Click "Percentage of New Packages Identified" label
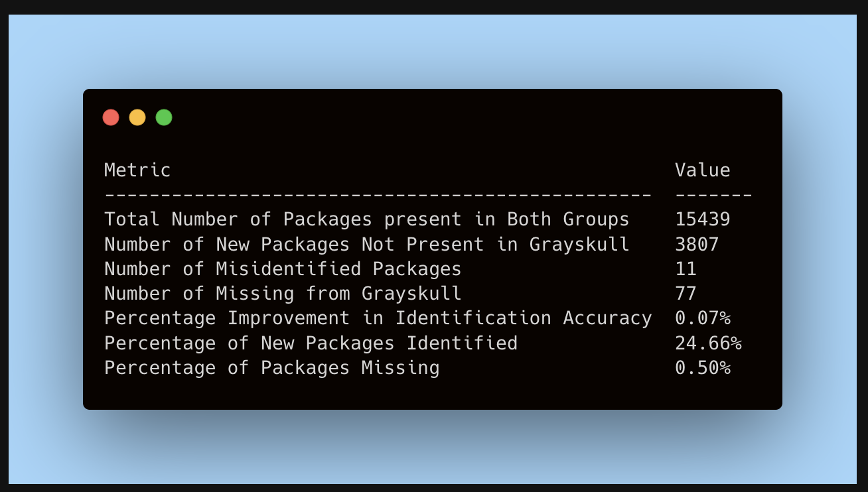 [311, 343]
